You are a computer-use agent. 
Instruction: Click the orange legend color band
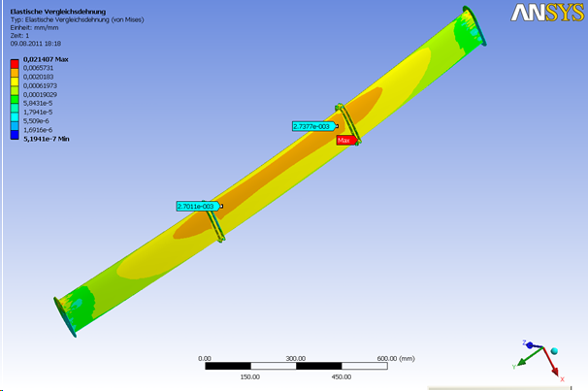point(15,72)
